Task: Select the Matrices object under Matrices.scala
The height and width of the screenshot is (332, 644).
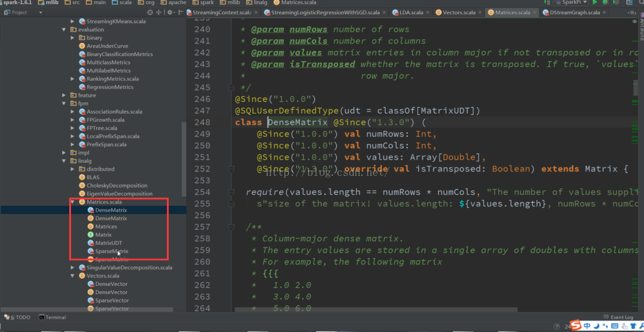Action: click(106, 227)
